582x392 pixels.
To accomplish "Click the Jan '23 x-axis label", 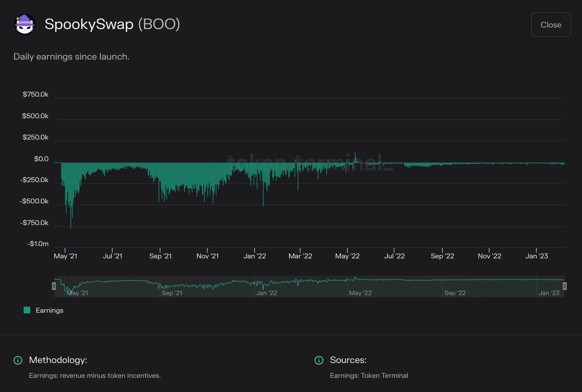I will click(537, 256).
